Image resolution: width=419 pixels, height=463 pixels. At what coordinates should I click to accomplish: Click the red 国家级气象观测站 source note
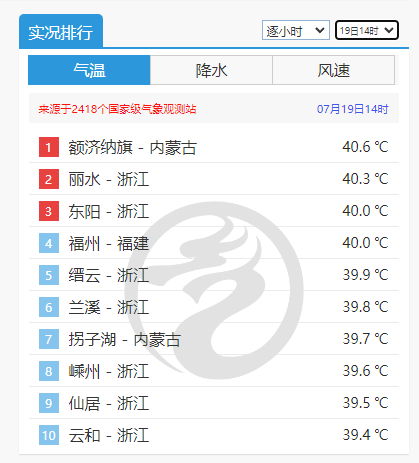click(x=117, y=109)
